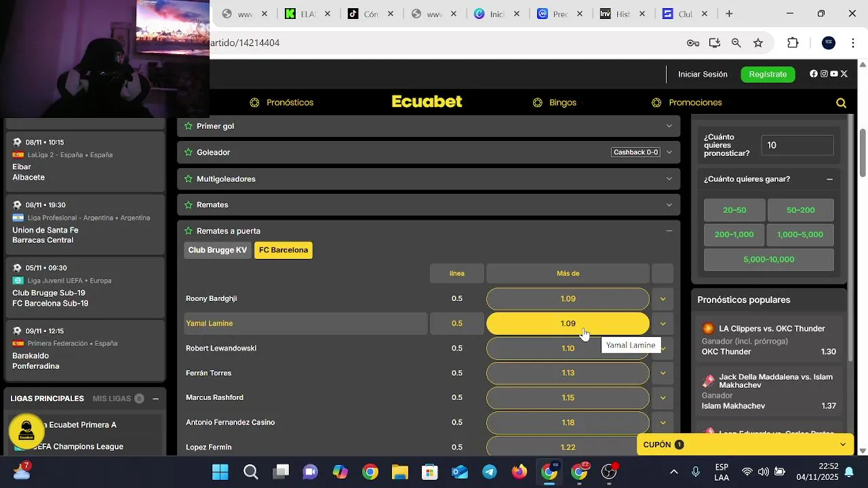Deselect Yamal Lamine 1.09 odds
Viewport: 868px width, 488px height.
[x=568, y=323]
